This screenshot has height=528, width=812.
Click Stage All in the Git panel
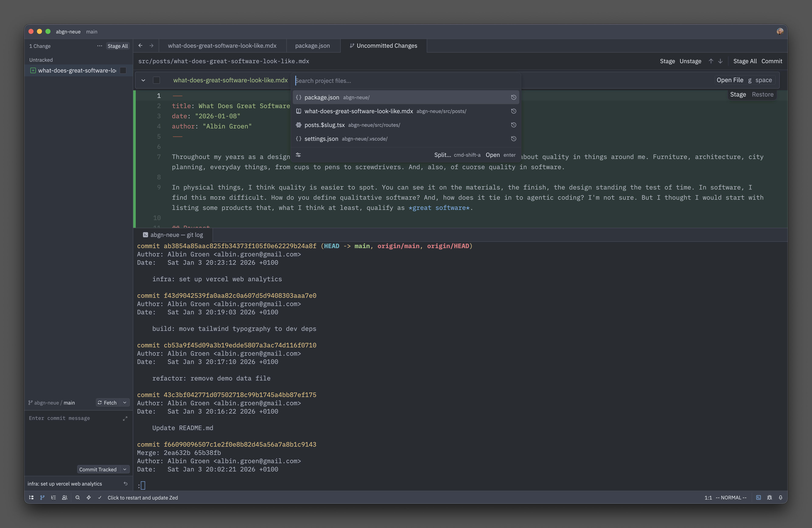pyautogui.click(x=117, y=46)
